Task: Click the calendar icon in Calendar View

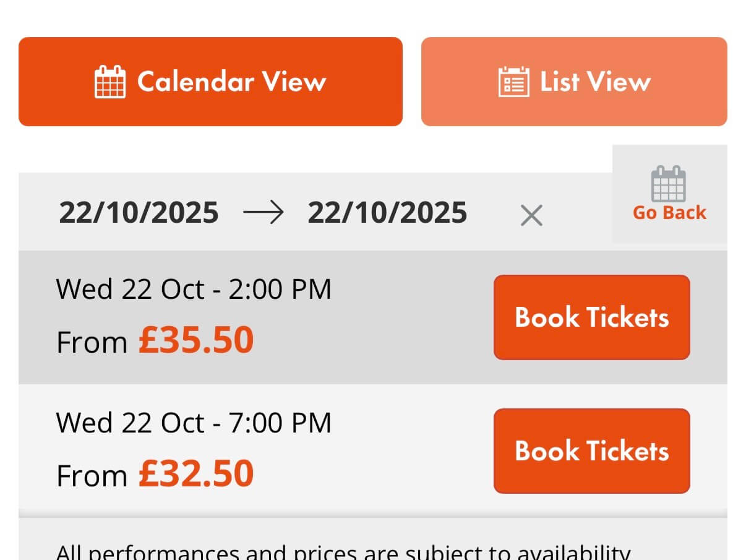Action: click(110, 82)
